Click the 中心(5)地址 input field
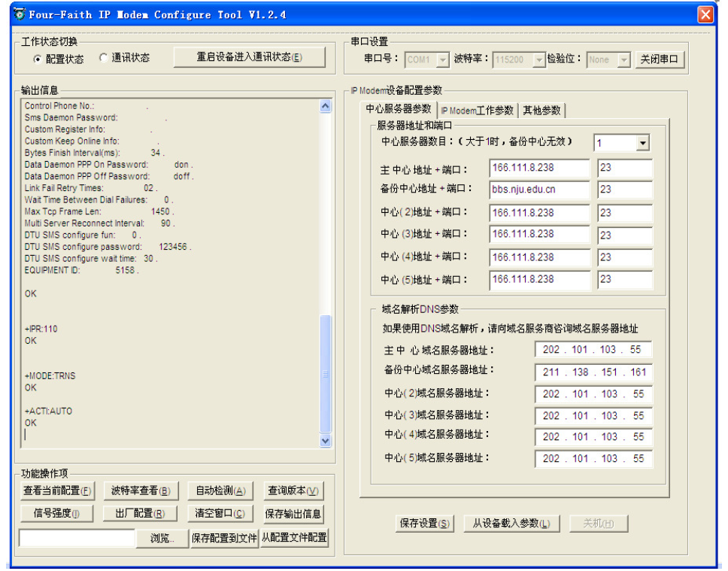This screenshot has height=571, width=728. [539, 280]
